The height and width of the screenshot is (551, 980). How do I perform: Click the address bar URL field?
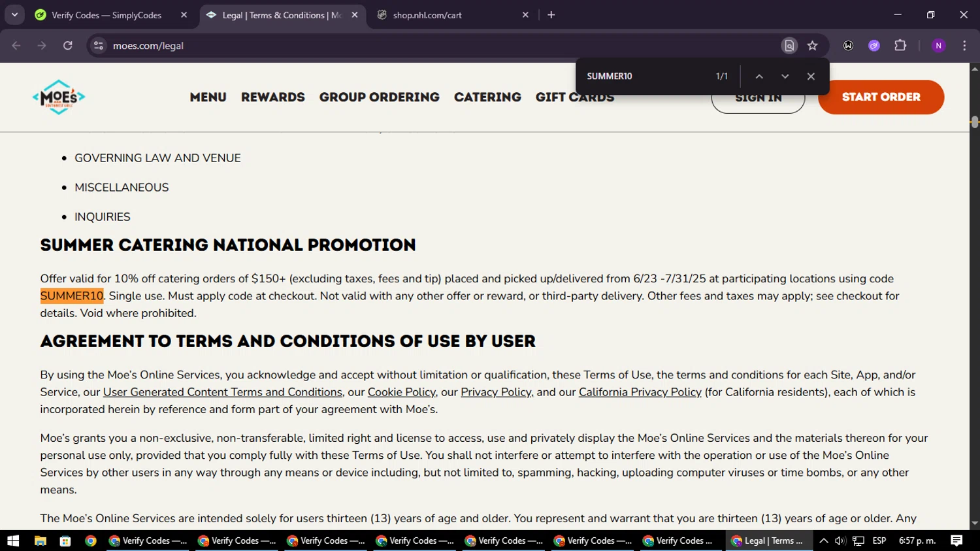[x=392, y=46]
